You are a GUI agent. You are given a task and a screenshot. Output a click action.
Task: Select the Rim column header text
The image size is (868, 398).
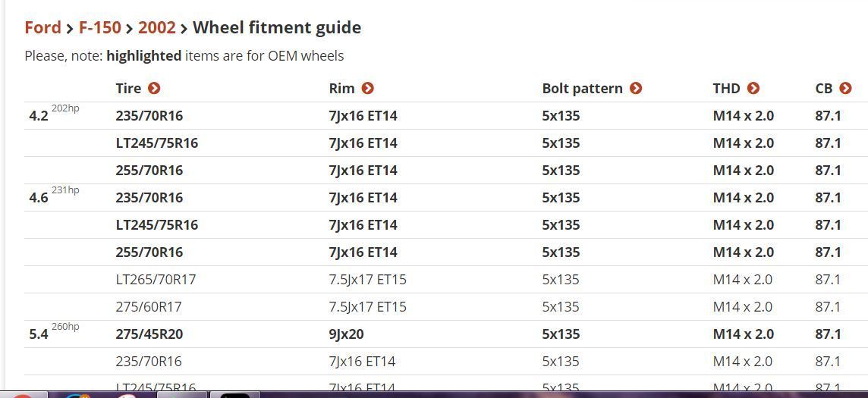[341, 89]
